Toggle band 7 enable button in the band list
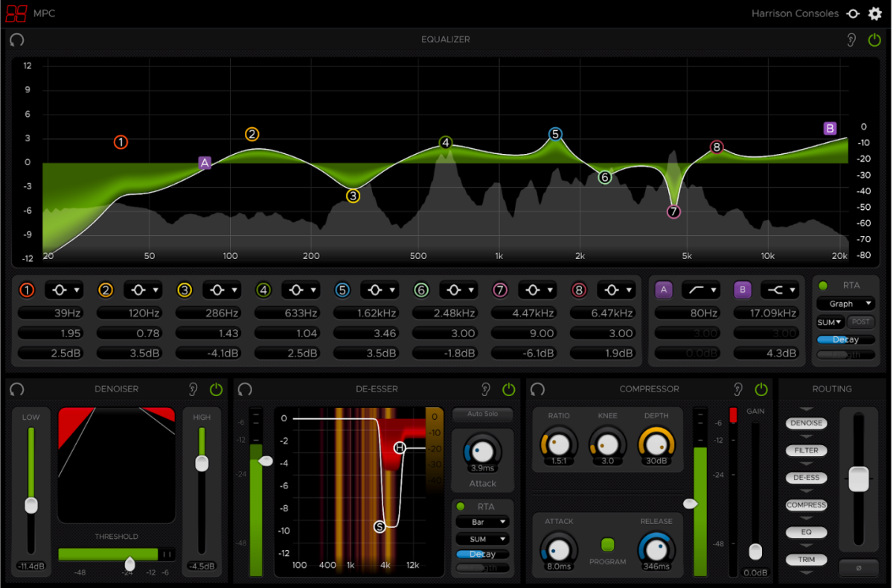 [x=500, y=290]
